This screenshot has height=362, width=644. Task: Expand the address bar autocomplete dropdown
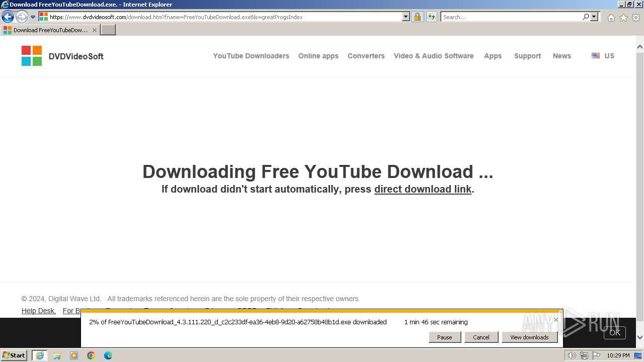(406, 17)
